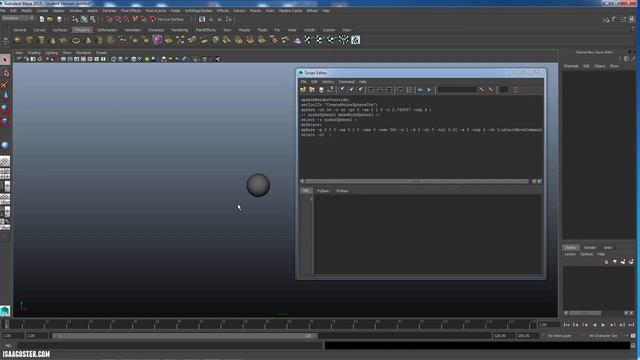This screenshot has width=640, height=360.
Task: Click the Execute play icon in the Script Editor
Action: [x=429, y=90]
